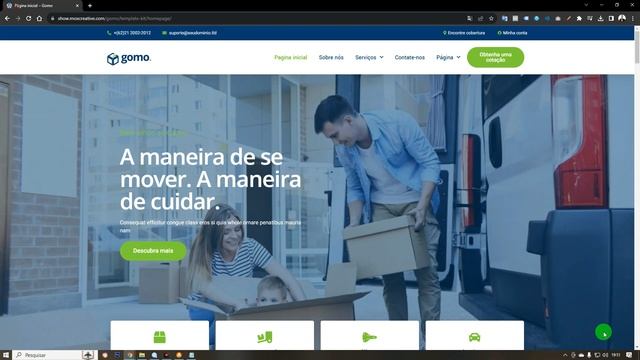
Task: Click the location pin icon beside Encontre cobertura
Action: (444, 33)
